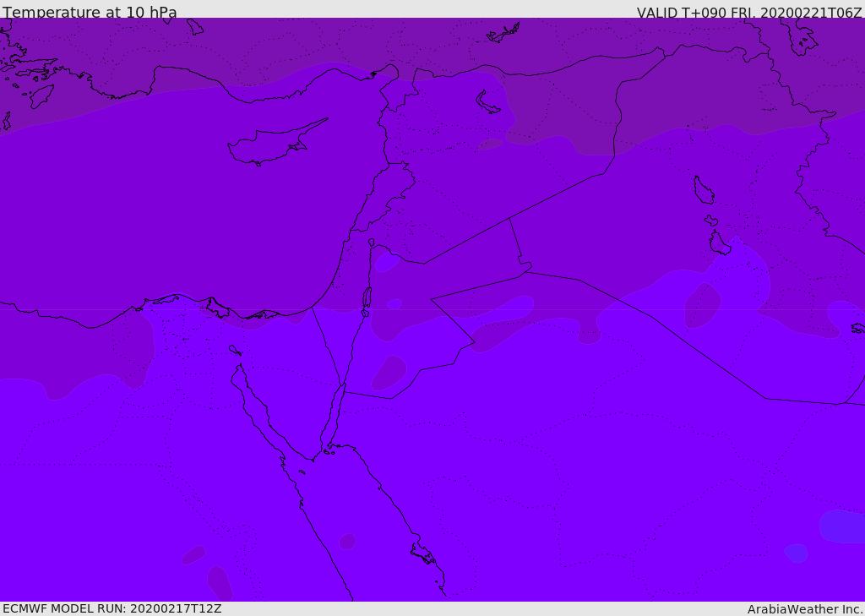The height and width of the screenshot is (616, 865).
Task: Click the small blue blob below the lighter patch
Action: click(x=796, y=553)
